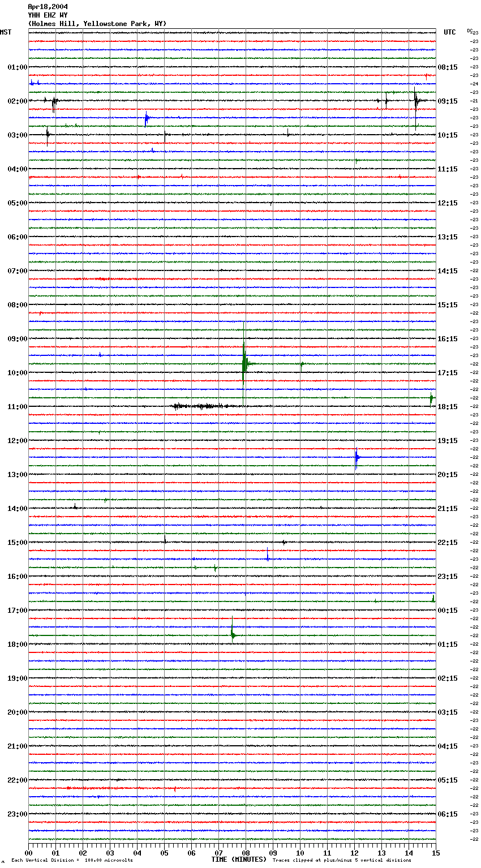Viewport: 481px width, 868px height.
Task: Select the 22:00 MST time label
Action: 18,780
